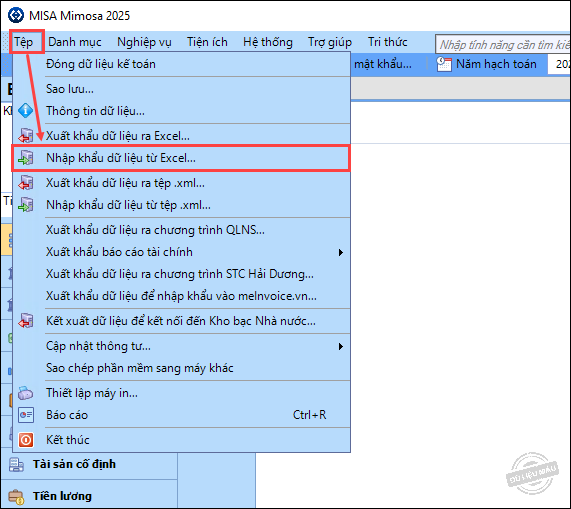This screenshot has width=571, height=509.
Task: Select Xuất khẩu dữ liệu ra chương trình QLNS...
Action: pos(181,230)
